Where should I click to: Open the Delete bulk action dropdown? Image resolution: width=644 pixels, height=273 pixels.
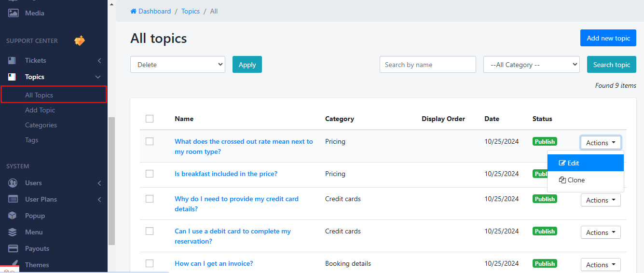178,65
